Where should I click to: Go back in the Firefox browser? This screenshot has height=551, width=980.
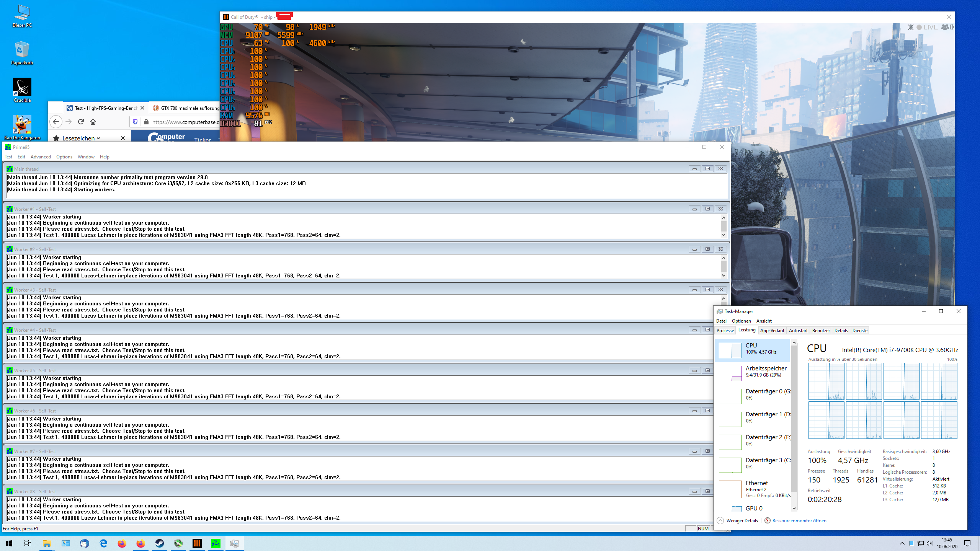[56, 122]
